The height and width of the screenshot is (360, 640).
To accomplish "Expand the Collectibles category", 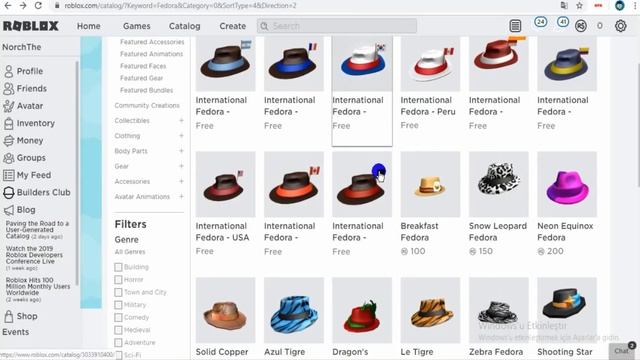I will (181, 121).
